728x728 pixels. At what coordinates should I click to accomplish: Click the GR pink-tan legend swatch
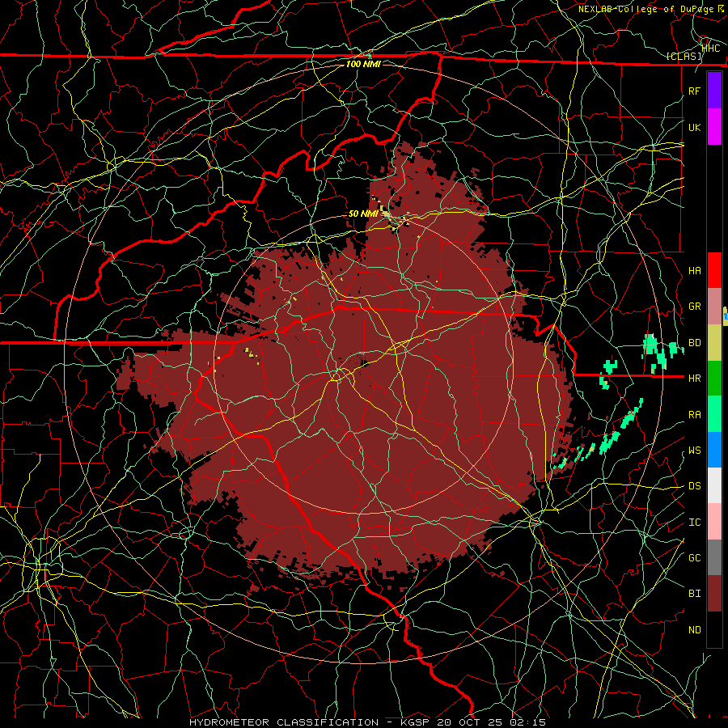pos(714,307)
